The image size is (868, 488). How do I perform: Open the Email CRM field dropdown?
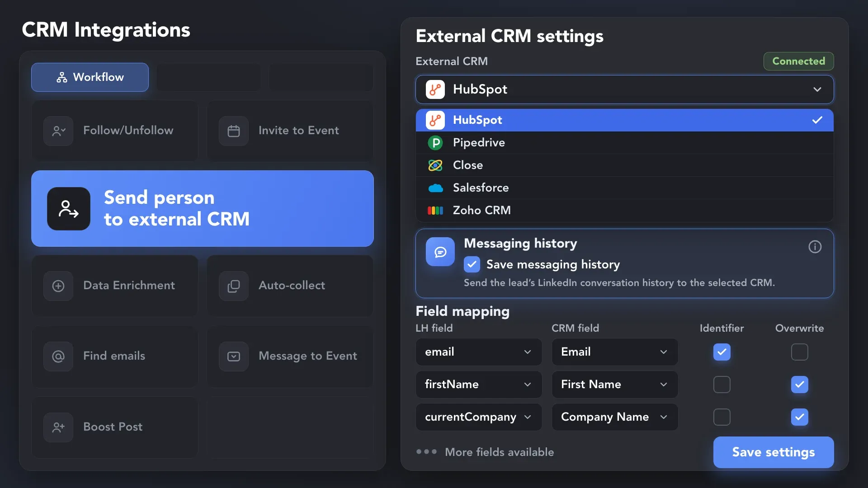point(615,352)
